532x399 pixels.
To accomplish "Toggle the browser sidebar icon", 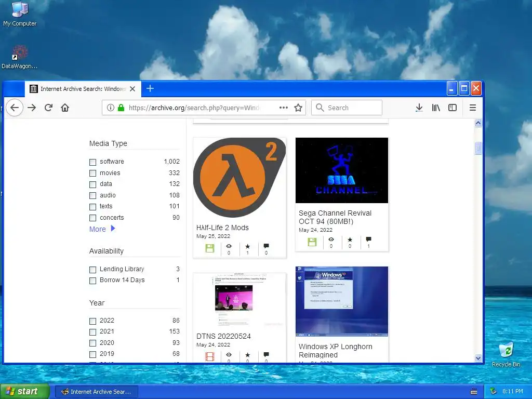I will tap(453, 108).
